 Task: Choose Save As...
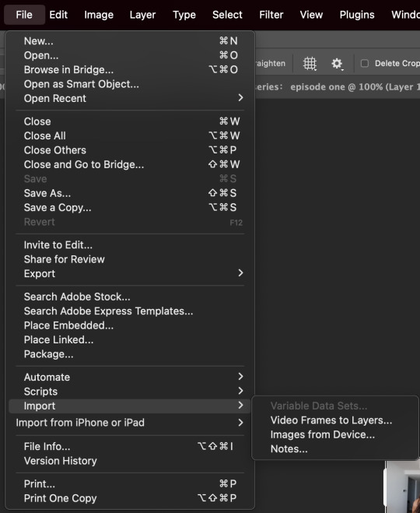pyautogui.click(x=130, y=193)
